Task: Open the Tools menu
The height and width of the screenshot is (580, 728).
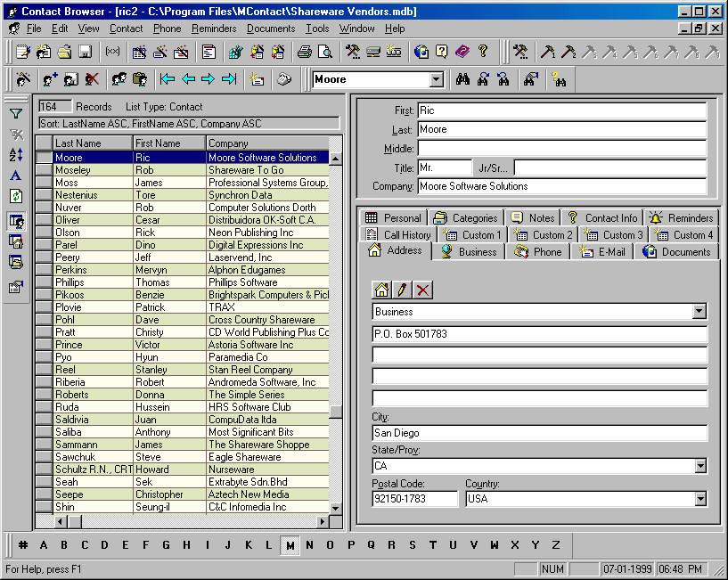Action: coord(317,29)
